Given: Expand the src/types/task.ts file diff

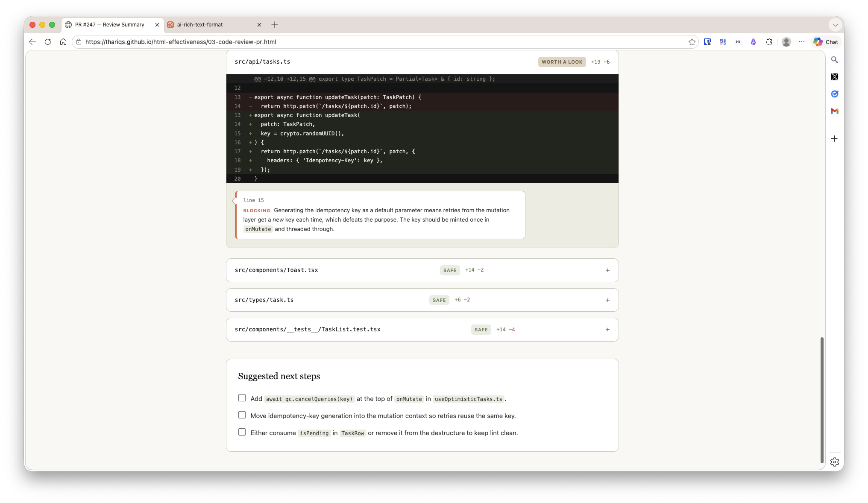Looking at the screenshot, I should 422,300.
